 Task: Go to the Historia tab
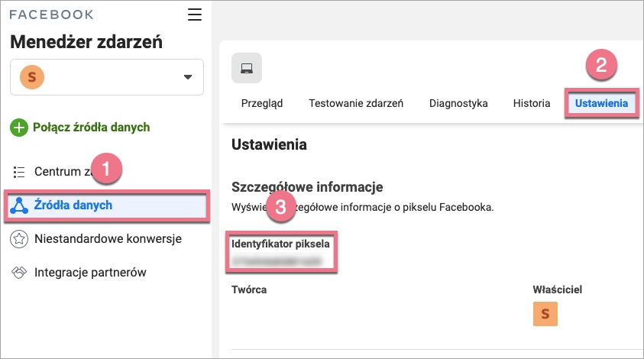click(532, 103)
